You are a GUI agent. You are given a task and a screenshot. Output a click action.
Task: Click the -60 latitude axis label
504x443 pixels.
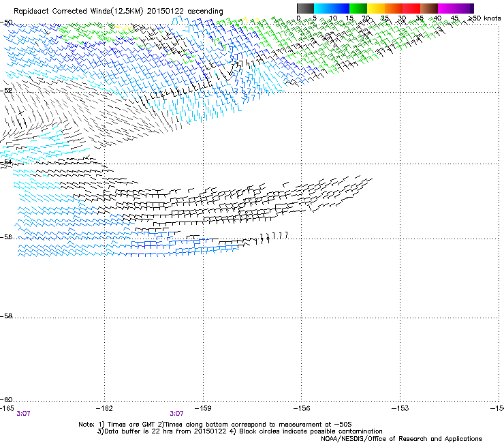(6, 400)
